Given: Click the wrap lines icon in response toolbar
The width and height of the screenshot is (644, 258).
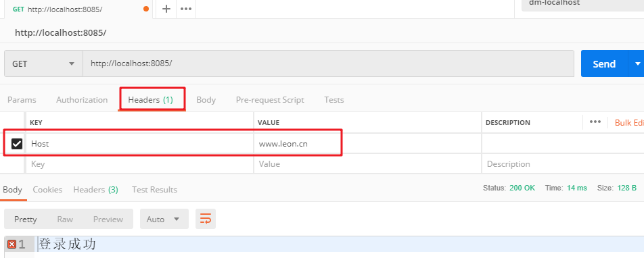Looking at the screenshot, I should point(206,219).
